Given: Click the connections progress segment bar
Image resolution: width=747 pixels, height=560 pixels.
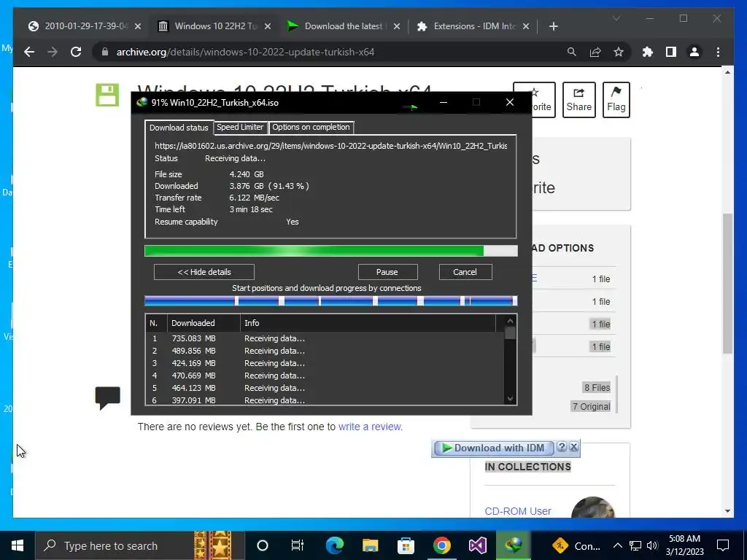Looking at the screenshot, I should pyautogui.click(x=330, y=300).
